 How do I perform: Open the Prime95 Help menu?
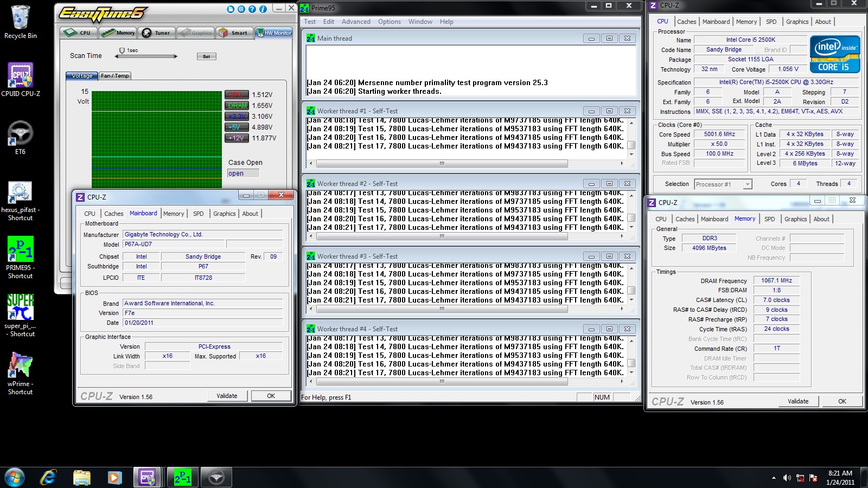(446, 22)
